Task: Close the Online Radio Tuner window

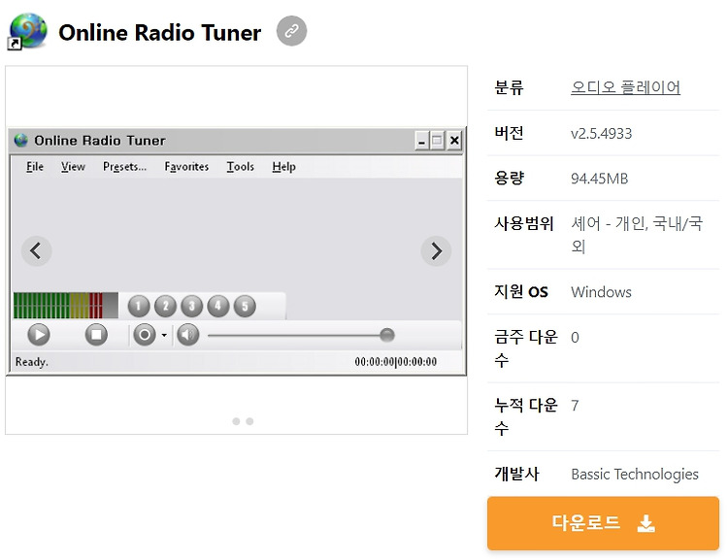Action: (454, 140)
